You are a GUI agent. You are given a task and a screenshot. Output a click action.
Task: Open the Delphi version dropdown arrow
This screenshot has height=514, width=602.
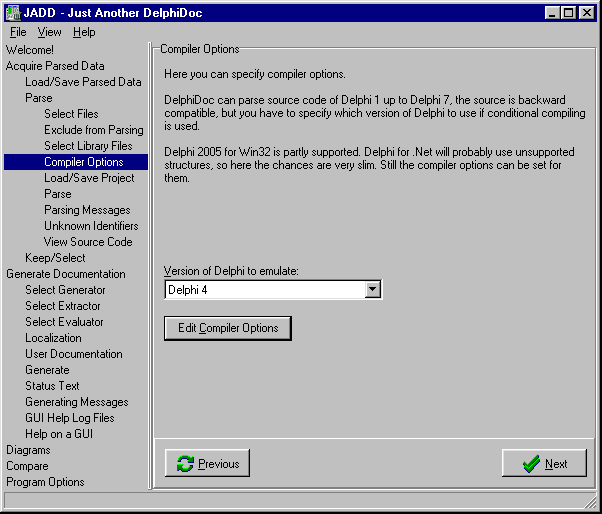coord(373,290)
